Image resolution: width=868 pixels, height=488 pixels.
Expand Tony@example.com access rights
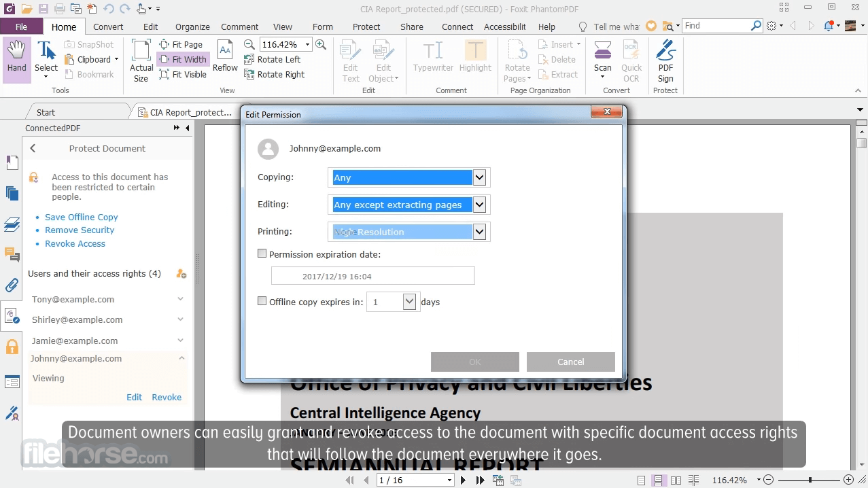181,299
